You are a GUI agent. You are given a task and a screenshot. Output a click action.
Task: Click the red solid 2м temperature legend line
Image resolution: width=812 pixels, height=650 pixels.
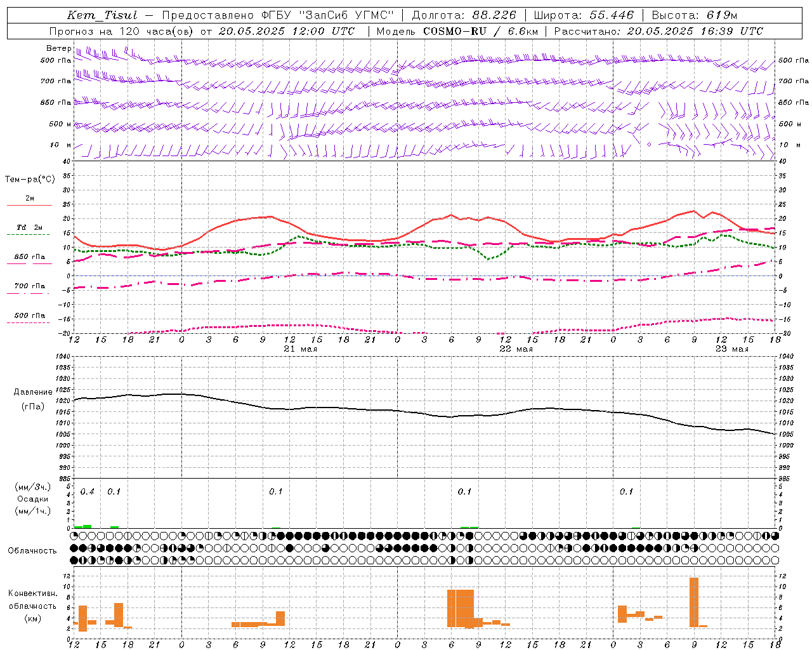(29, 205)
